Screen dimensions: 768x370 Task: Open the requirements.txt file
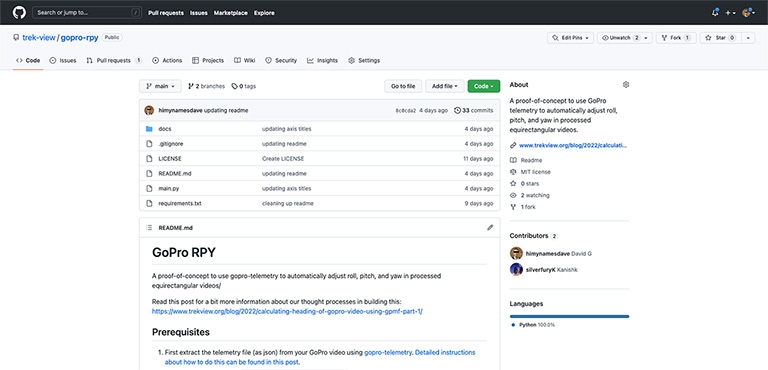click(180, 203)
